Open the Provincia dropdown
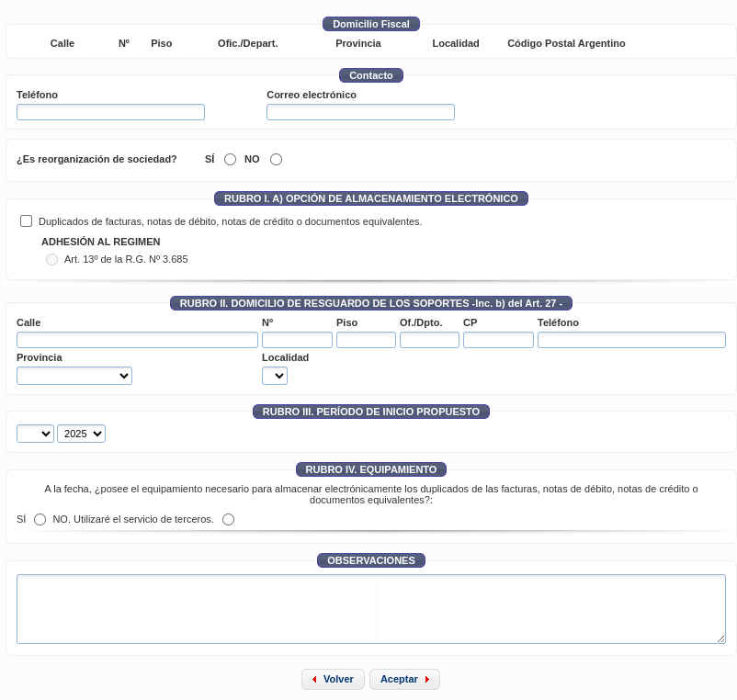Image resolution: width=737 pixels, height=700 pixels. coord(74,376)
